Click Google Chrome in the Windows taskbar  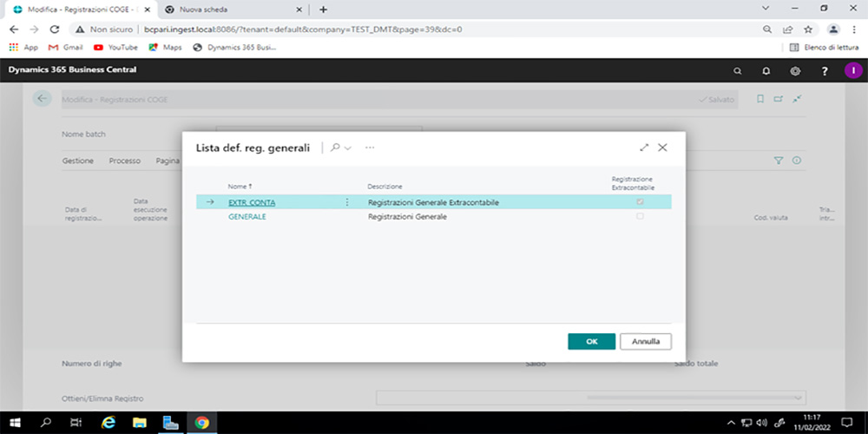(x=201, y=423)
